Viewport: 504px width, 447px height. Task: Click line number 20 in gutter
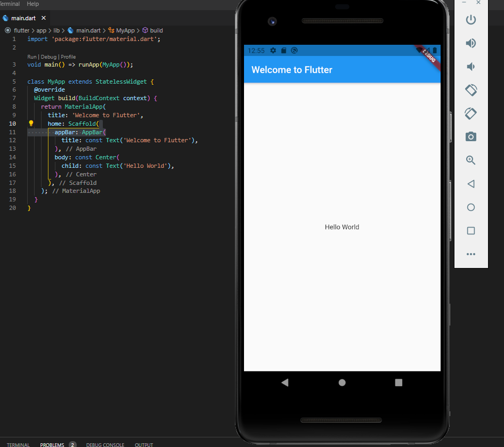[x=12, y=208]
